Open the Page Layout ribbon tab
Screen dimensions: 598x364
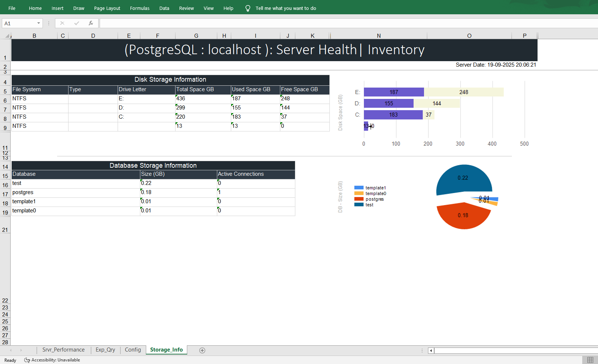coord(107,8)
